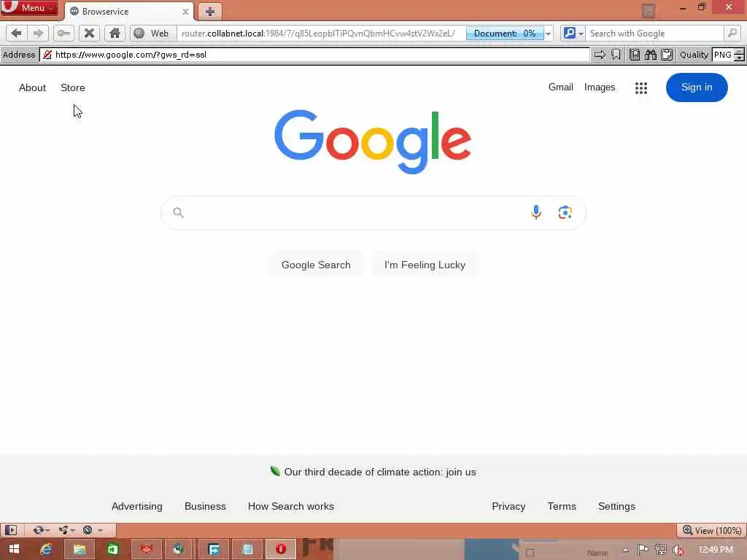Open a new tab with plus button
Screen dimensions: 747x560
pos(210,12)
